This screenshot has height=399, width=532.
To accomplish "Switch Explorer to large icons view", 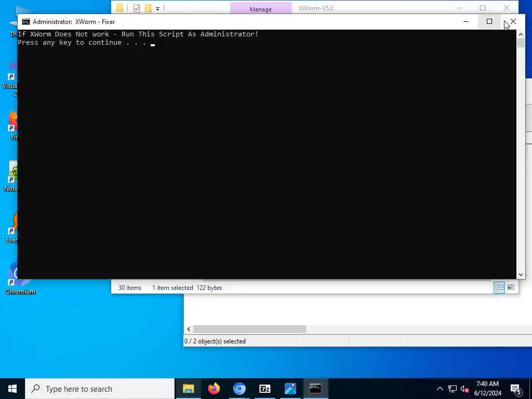I will pos(511,288).
